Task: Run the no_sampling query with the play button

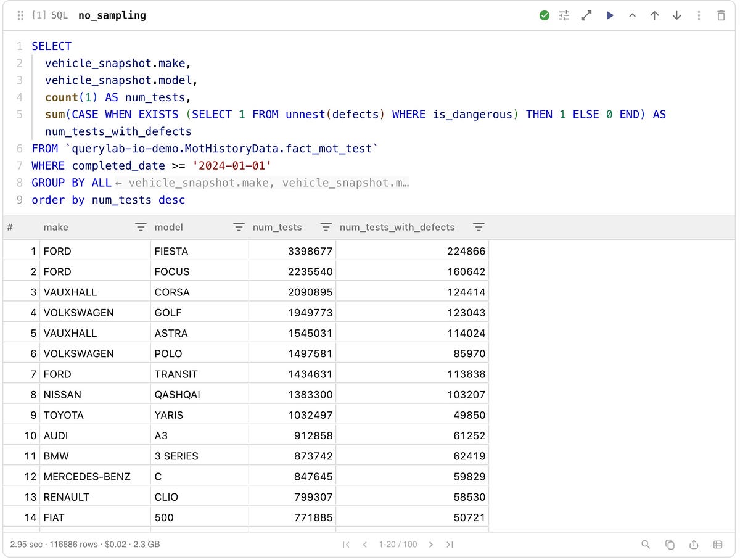Action: 610,15
